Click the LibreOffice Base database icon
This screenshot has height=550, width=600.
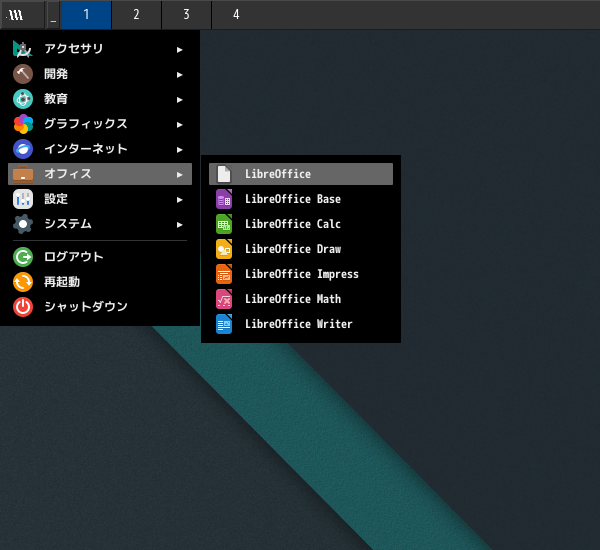224,199
